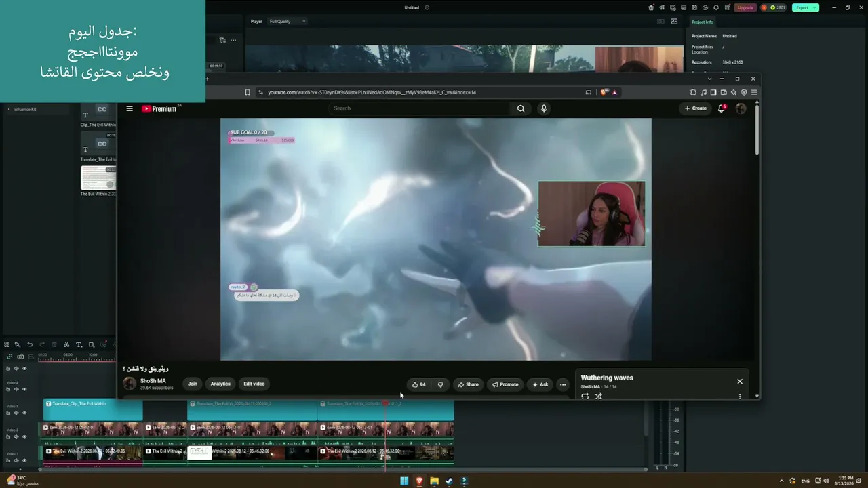
Task: Click the red playhead on the timeline
Action: tap(385, 404)
